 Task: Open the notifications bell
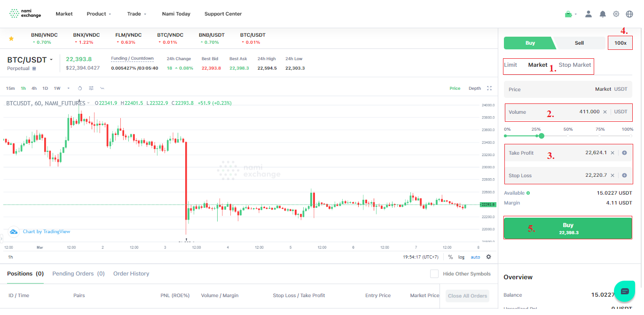coord(603,14)
